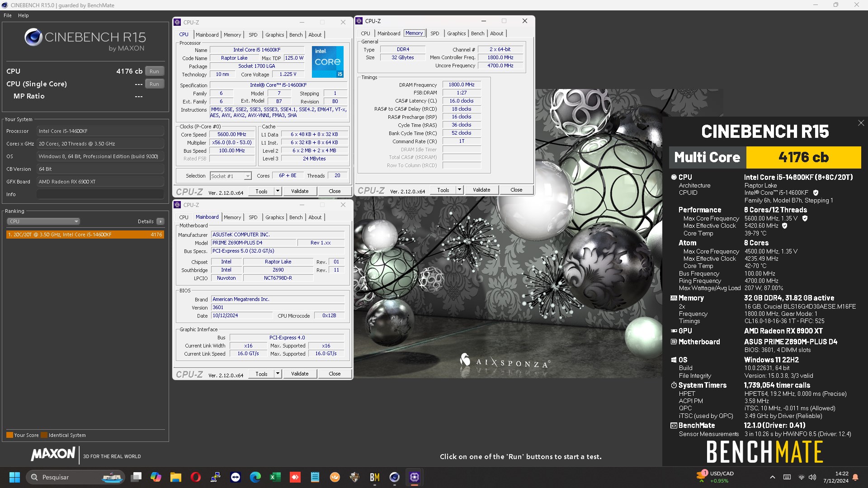The height and width of the screenshot is (488, 868).
Task: Run the CPU Single Core test
Action: tap(155, 84)
